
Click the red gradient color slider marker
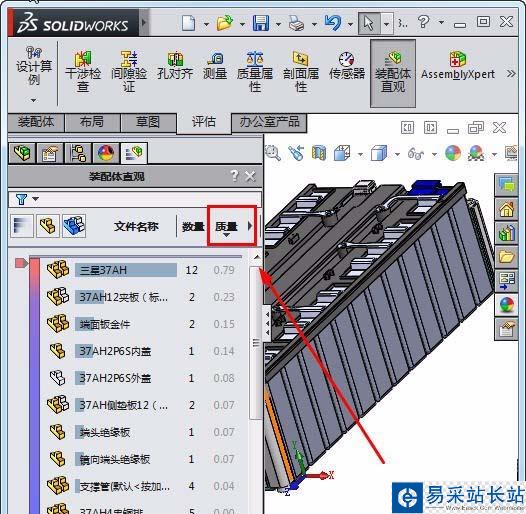click(21, 263)
